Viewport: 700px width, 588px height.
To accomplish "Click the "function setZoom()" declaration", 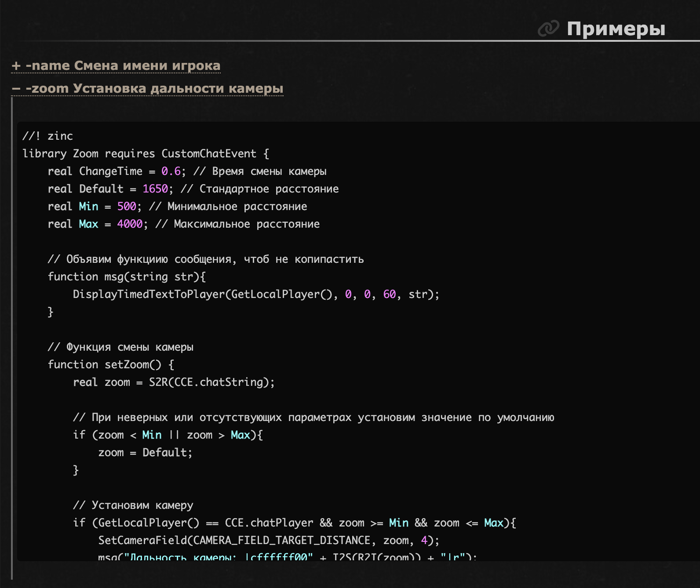I will coord(111,365).
